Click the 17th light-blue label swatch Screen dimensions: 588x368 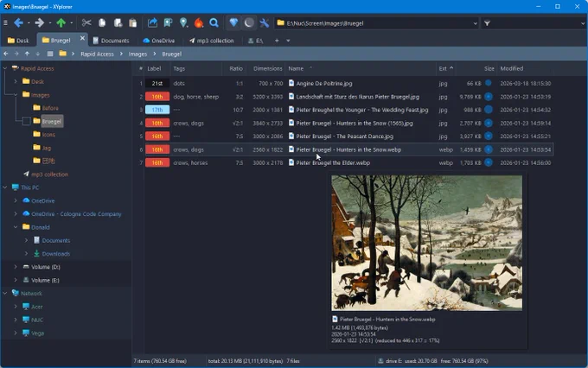tap(157, 110)
